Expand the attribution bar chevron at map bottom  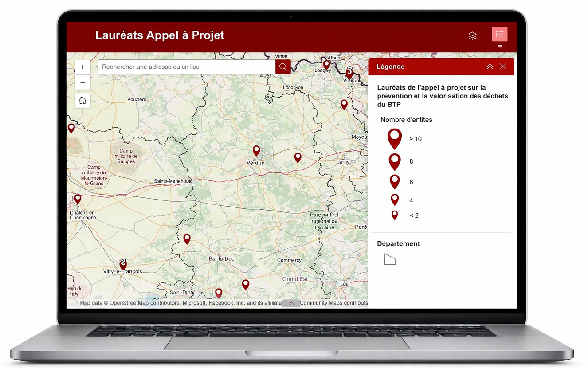click(291, 303)
